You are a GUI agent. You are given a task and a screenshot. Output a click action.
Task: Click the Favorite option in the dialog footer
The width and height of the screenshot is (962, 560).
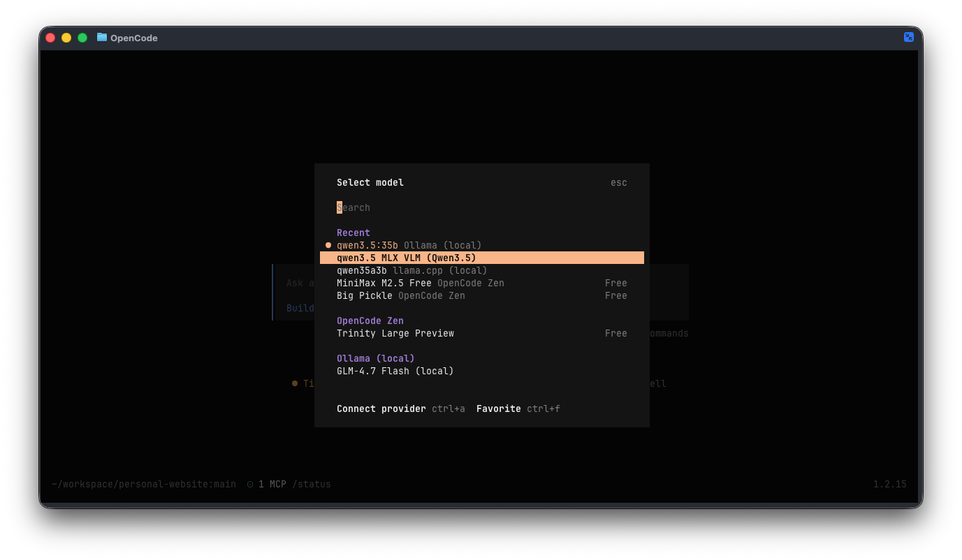coord(498,408)
